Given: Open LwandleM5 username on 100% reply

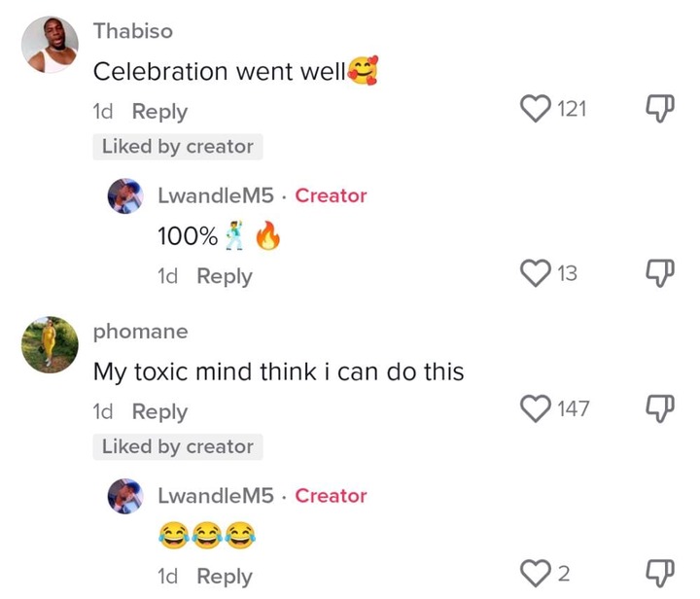Looking at the screenshot, I should click(x=215, y=195).
